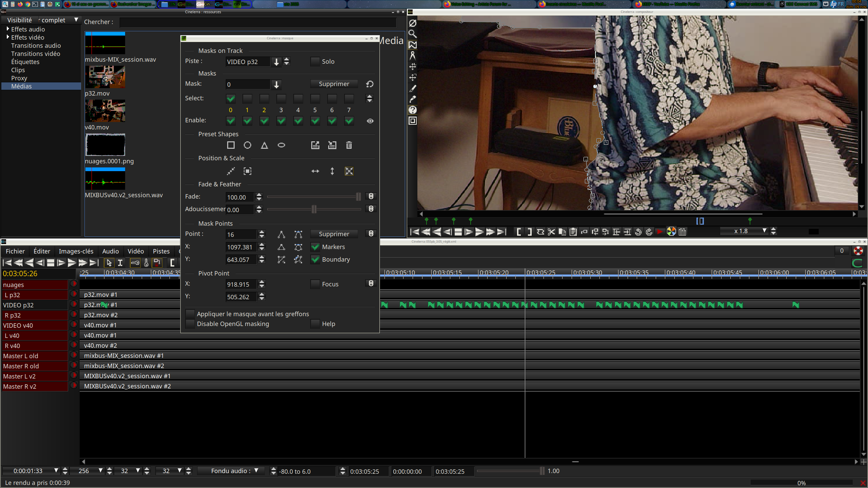Enable the Focus checkbox
Image resolution: width=868 pixels, height=488 pixels.
click(315, 284)
